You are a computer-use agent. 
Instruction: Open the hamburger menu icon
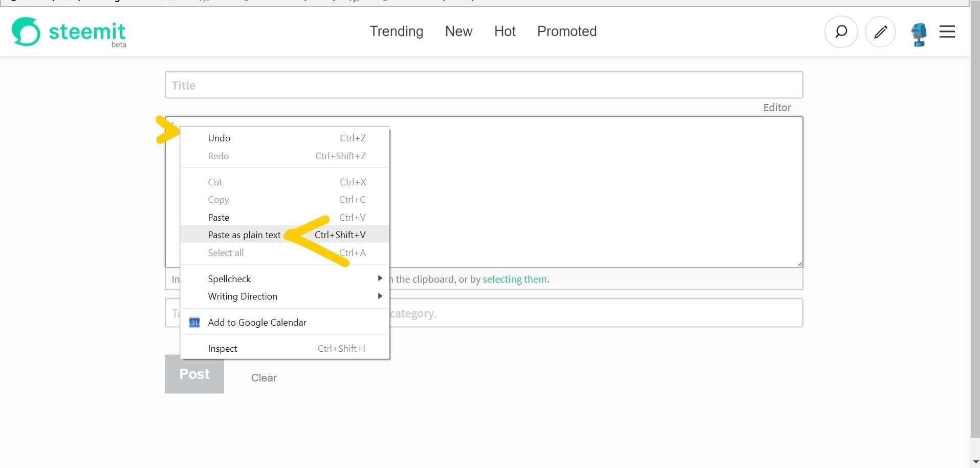point(947,32)
